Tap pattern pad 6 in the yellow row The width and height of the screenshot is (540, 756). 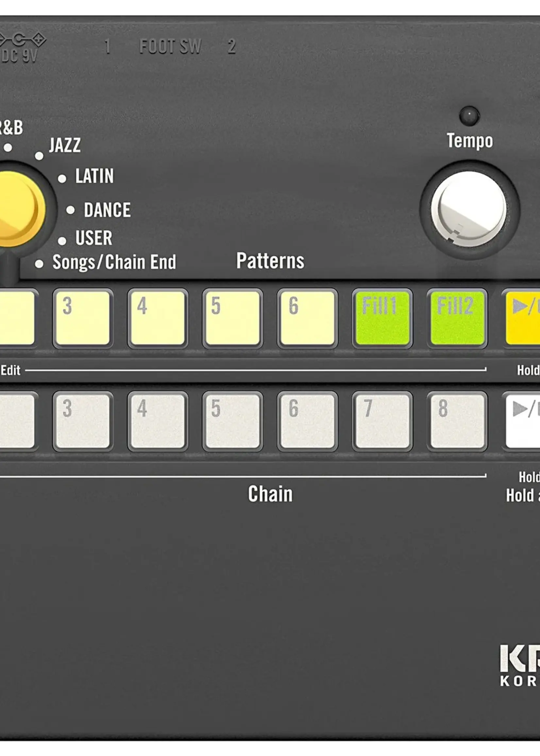(x=308, y=318)
